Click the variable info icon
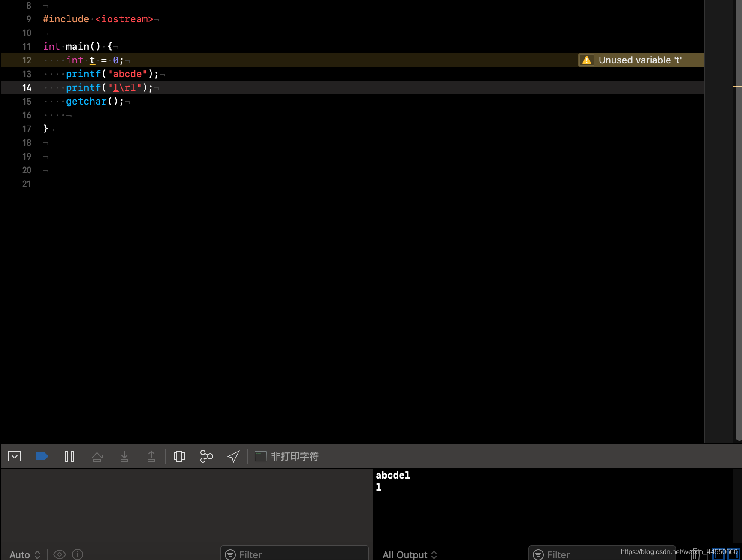This screenshot has height=560, width=742. (78, 554)
